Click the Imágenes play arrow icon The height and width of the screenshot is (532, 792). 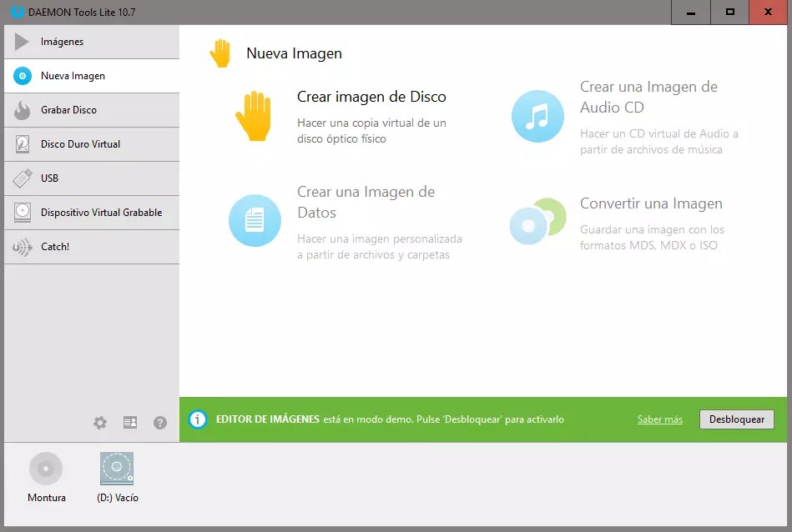[x=22, y=42]
